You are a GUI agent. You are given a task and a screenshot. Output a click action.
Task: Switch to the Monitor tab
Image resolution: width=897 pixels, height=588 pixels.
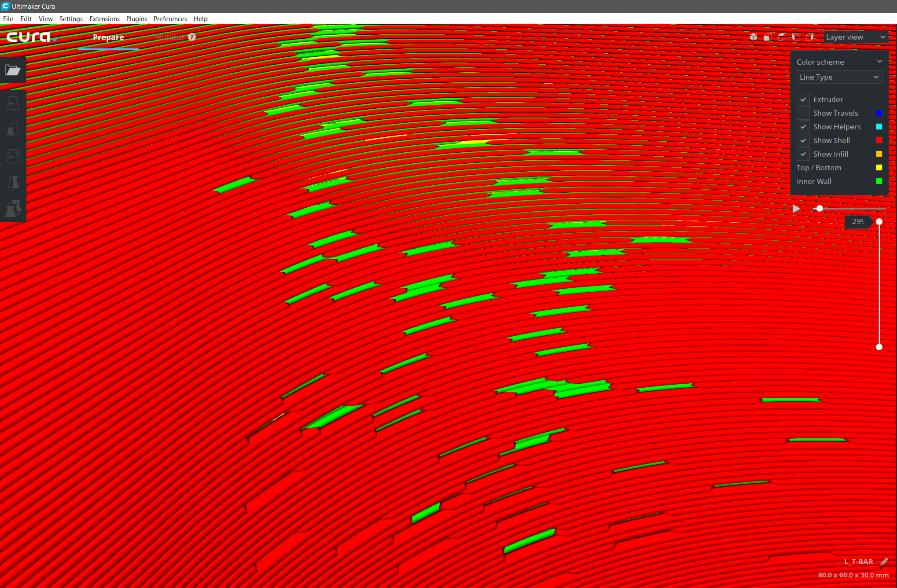pyautogui.click(x=169, y=37)
